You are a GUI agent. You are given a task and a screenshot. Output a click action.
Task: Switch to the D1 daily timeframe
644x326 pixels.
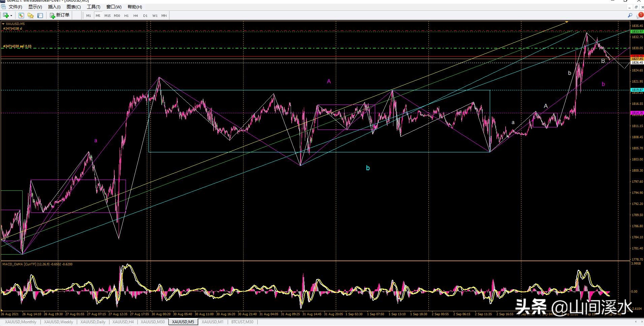coord(145,16)
